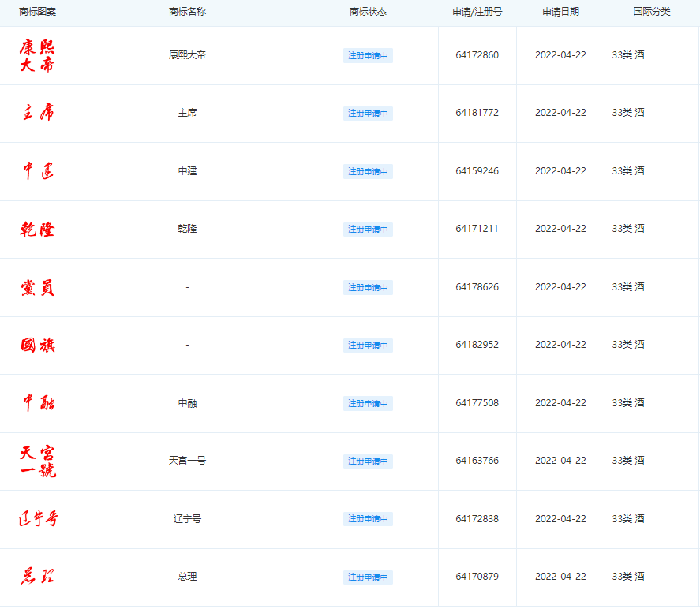The height and width of the screenshot is (609, 700).
Task: Click the 辽宁号 trademark name
Action: [187, 519]
